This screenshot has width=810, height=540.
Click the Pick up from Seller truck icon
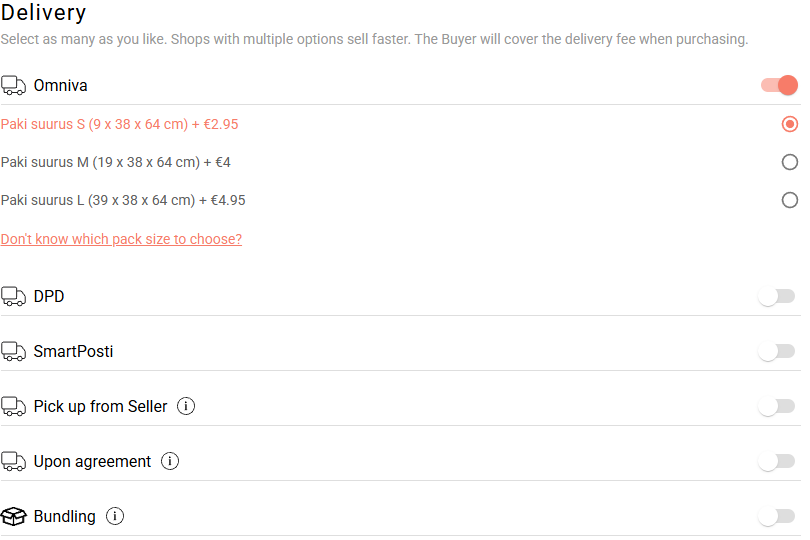(x=14, y=406)
